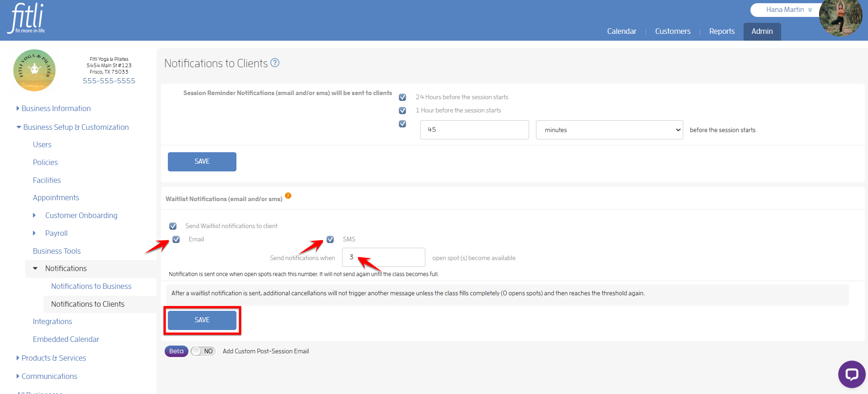Click the Fitli logo in header
This screenshot has width=868, height=394.
(x=27, y=18)
